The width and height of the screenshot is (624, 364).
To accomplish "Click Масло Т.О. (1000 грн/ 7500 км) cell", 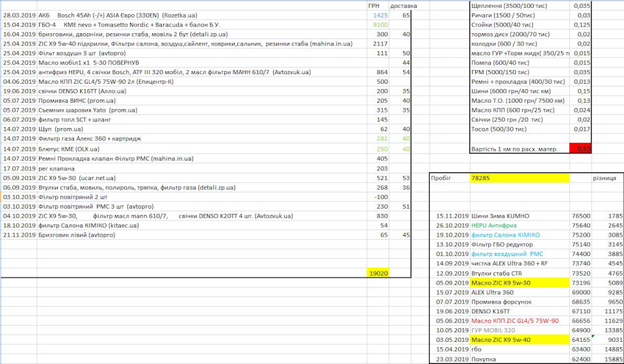I will pyautogui.click(x=520, y=101).
